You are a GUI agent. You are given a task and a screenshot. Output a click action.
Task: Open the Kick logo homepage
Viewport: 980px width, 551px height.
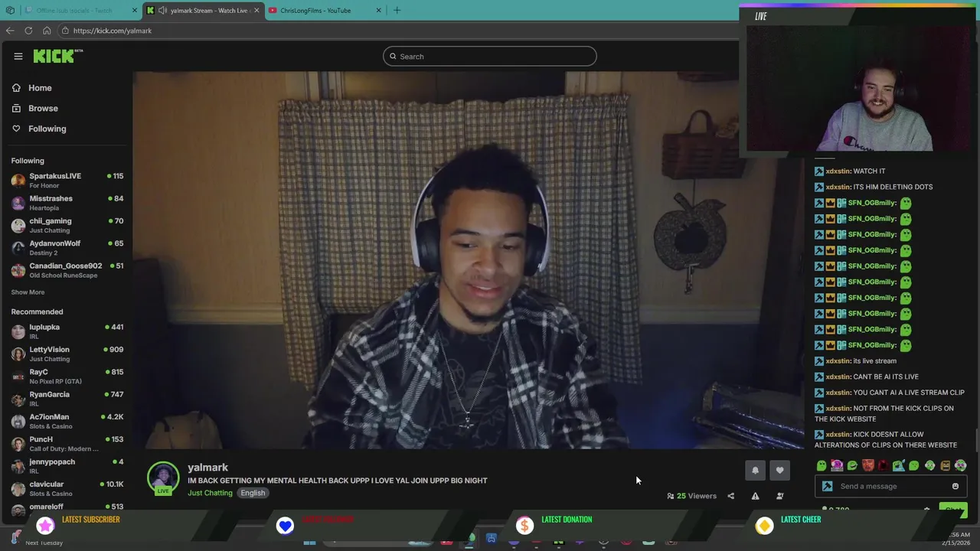[x=57, y=56]
